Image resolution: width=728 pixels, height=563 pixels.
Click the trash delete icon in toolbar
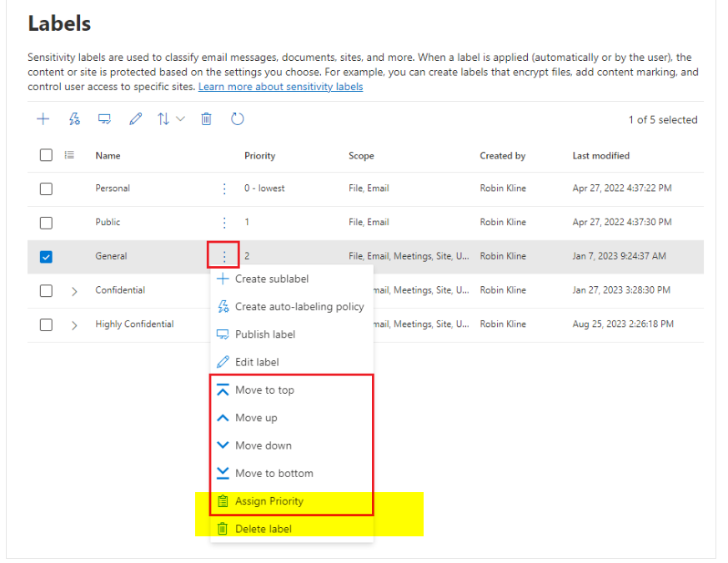point(206,119)
